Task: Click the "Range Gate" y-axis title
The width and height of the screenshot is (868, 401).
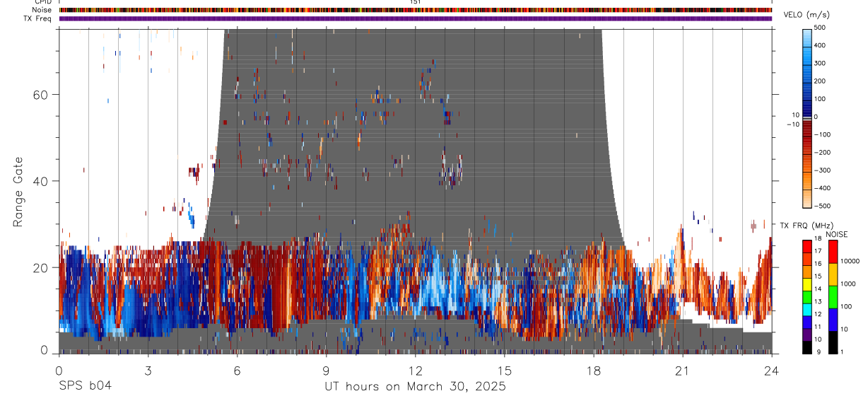Action: (x=18, y=193)
